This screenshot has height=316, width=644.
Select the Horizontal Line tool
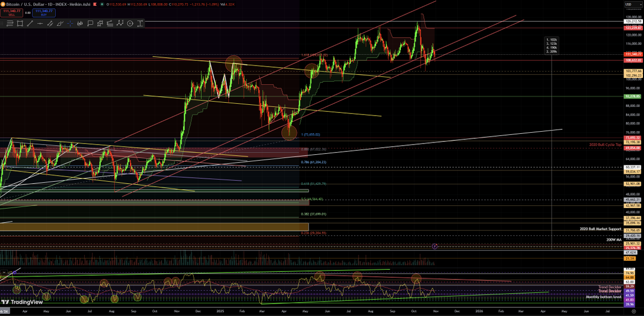click(40, 23)
